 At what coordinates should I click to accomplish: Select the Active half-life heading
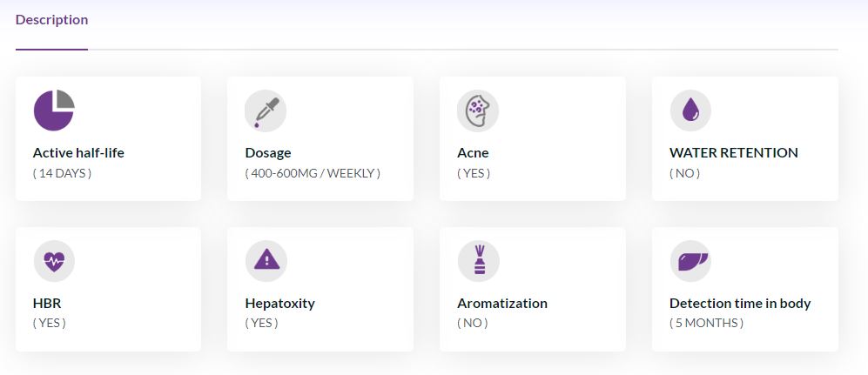[78, 152]
